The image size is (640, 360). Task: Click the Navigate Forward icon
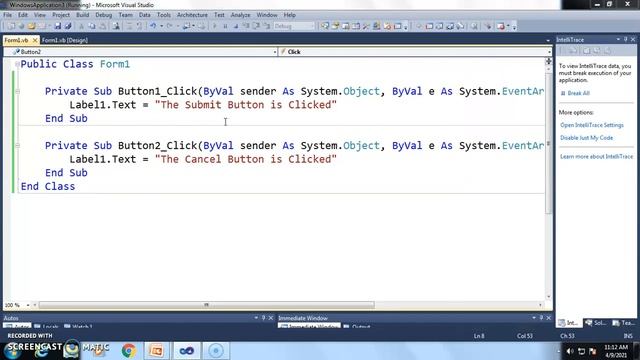pos(202,26)
